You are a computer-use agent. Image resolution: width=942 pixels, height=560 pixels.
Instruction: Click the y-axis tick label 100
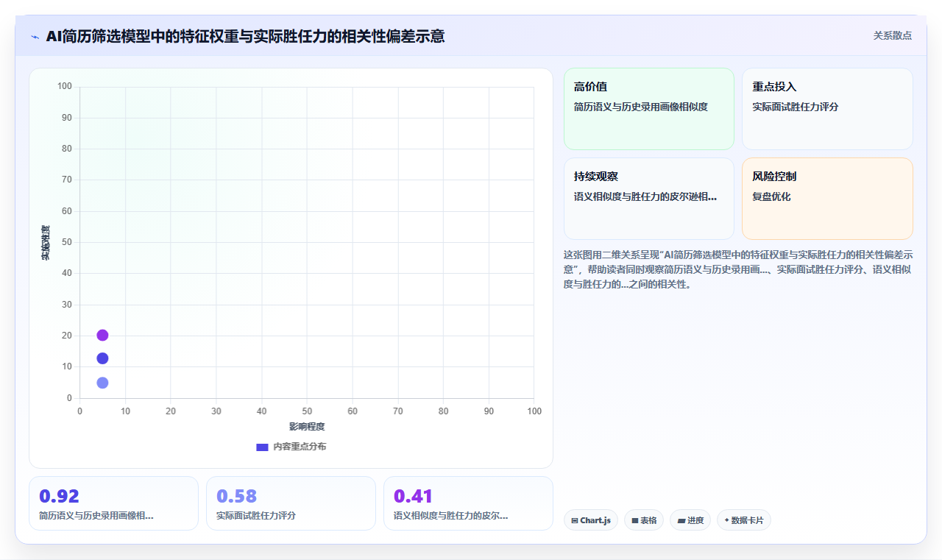tap(65, 87)
